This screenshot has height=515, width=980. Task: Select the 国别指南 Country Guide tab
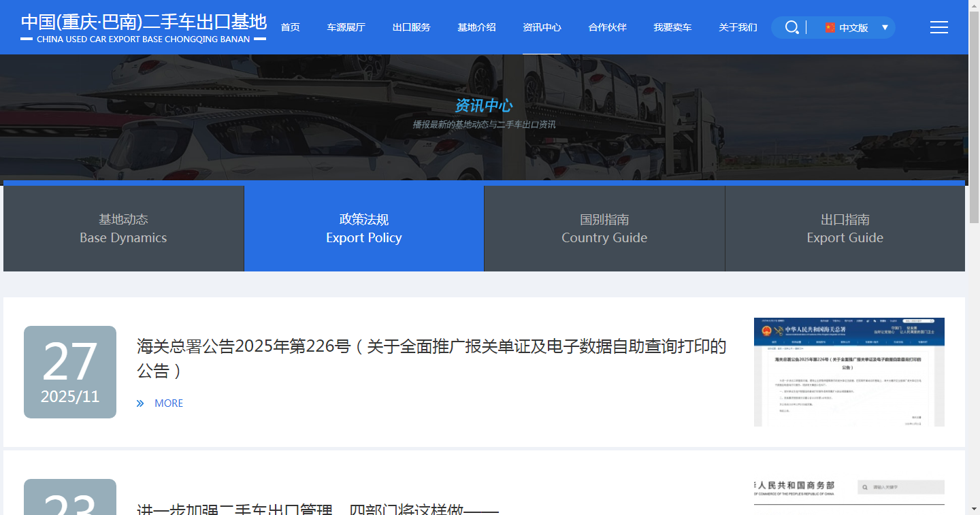pos(604,229)
